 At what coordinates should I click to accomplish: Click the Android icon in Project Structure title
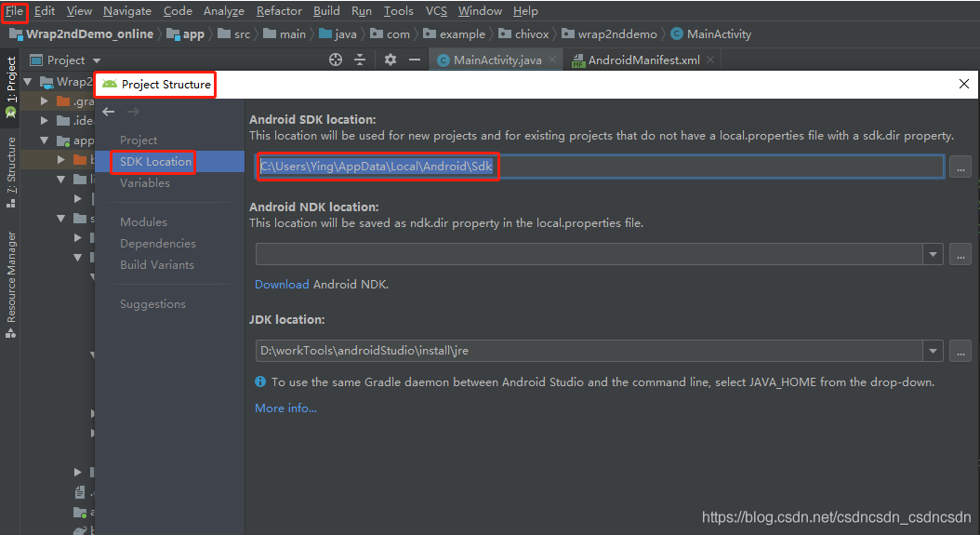[x=110, y=84]
